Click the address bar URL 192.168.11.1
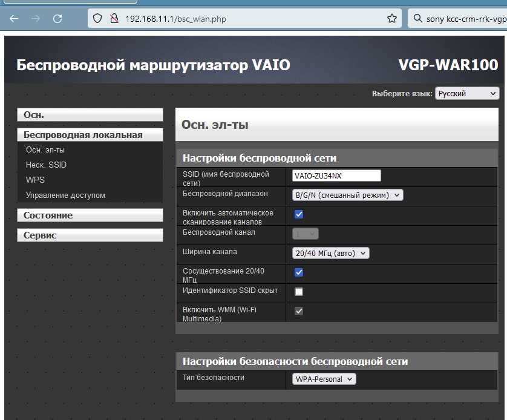The width and height of the screenshot is (507, 420). click(x=175, y=19)
